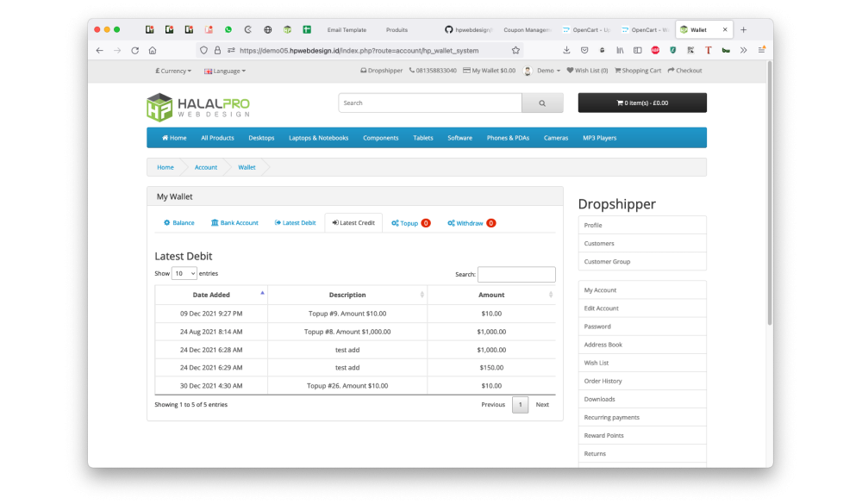Open a new browser tab with plus

(x=744, y=29)
